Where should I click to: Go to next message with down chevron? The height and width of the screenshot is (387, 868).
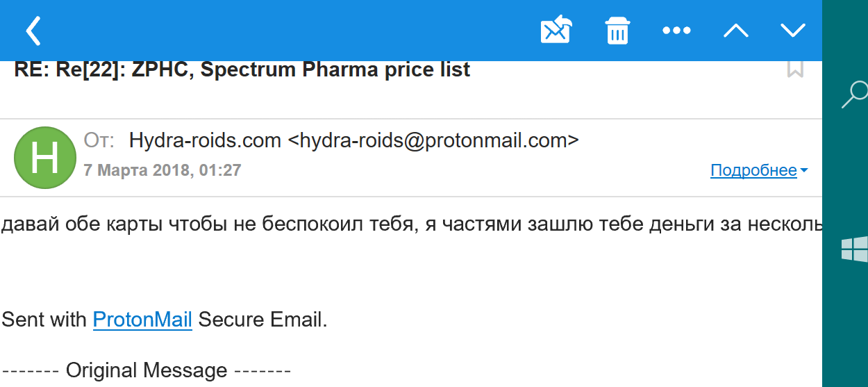792,31
